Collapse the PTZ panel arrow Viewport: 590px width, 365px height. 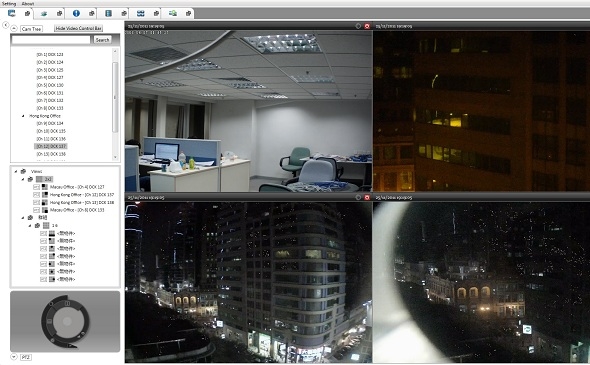(14, 357)
